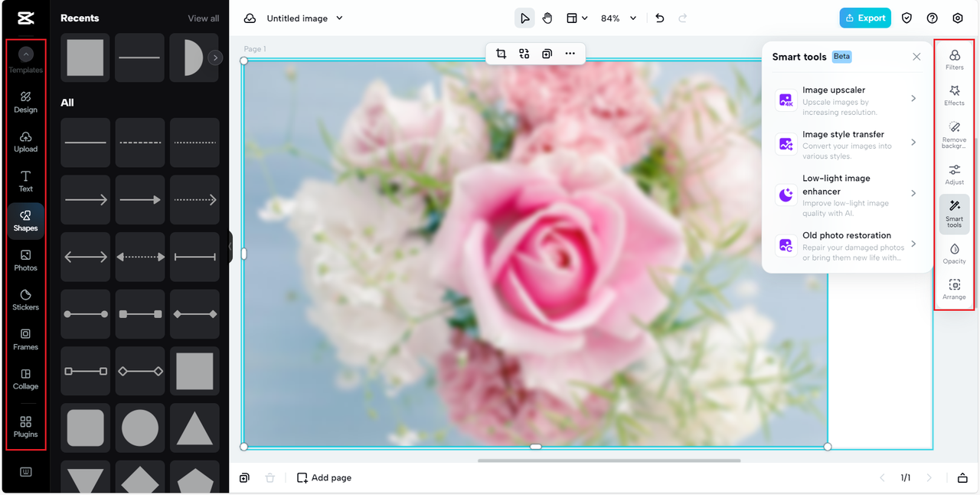Click Add page button
Image resolution: width=980 pixels, height=495 pixels.
pyautogui.click(x=325, y=478)
